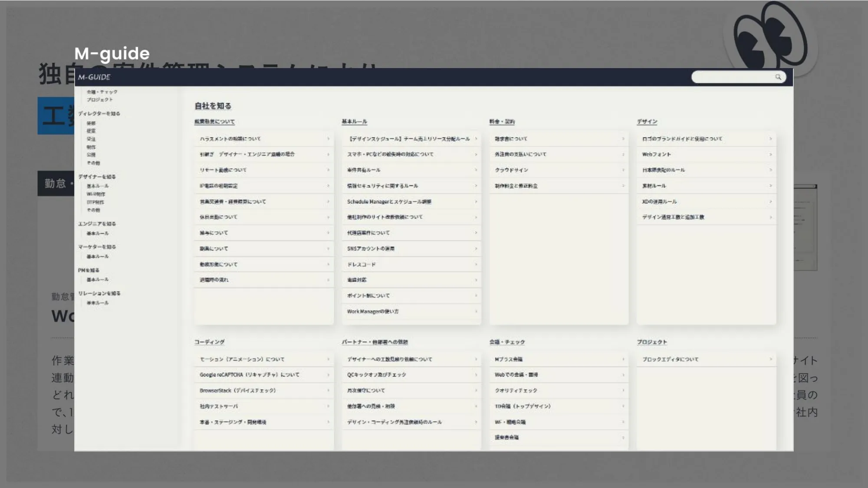Click chevron arrow on Webフォント row
This screenshot has height=488, width=868.
pyautogui.click(x=771, y=154)
